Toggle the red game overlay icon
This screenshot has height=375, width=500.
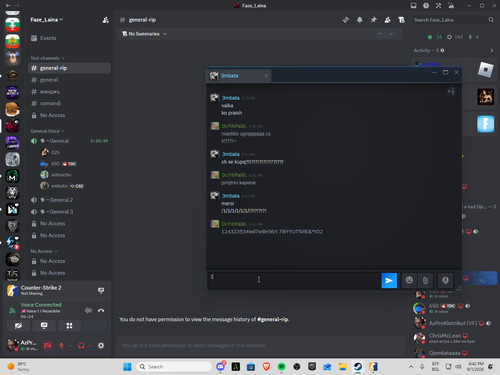click(x=48, y=346)
